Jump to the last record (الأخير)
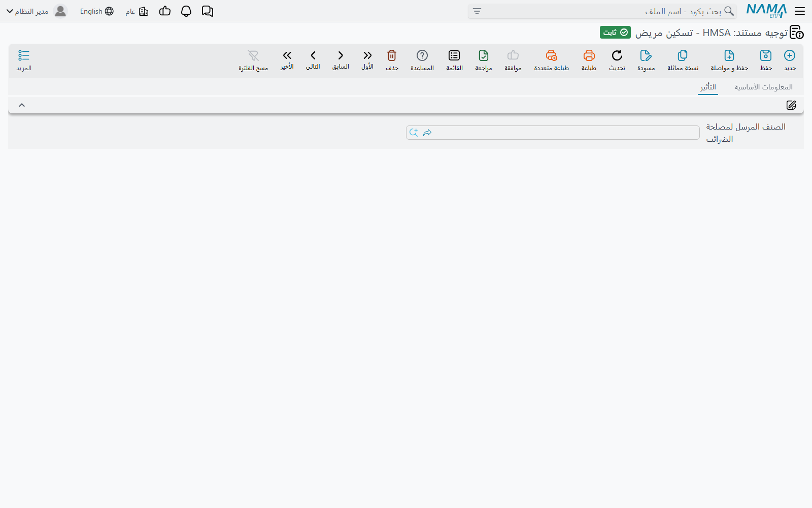The height and width of the screenshot is (508, 812). point(287,60)
